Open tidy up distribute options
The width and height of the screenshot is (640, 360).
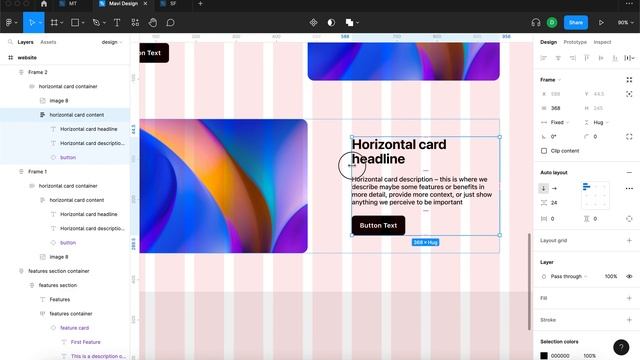(629, 58)
